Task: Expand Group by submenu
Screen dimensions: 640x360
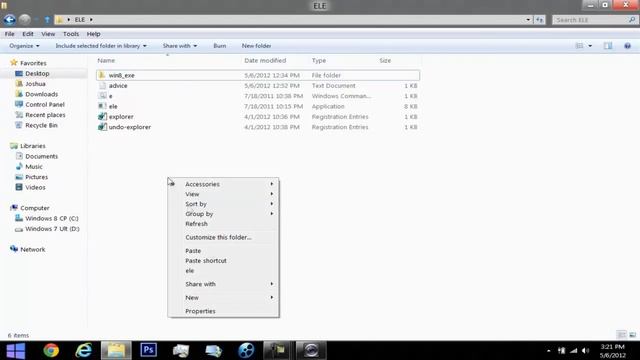Action: click(x=223, y=214)
